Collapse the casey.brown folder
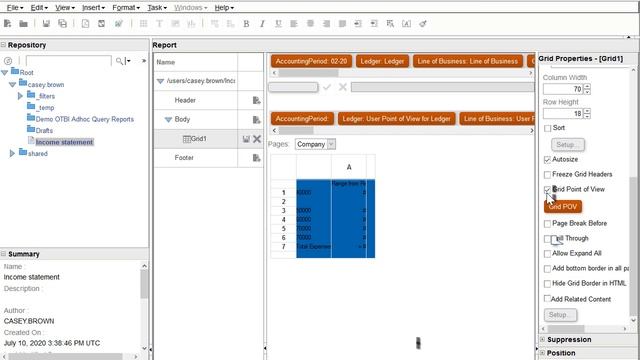This screenshot has width=640, height=360. point(13,84)
